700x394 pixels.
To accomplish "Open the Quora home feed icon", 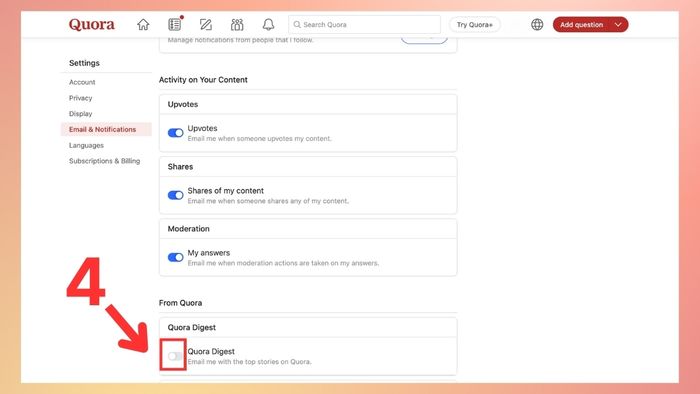I will [x=143, y=25].
